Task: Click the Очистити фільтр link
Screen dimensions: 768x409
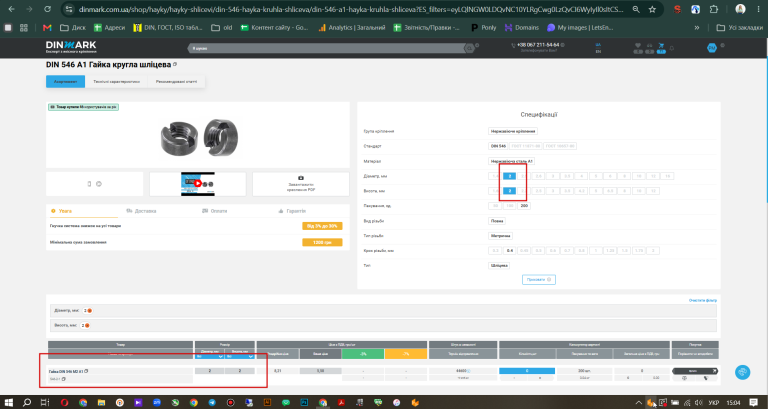Action: tap(702, 300)
